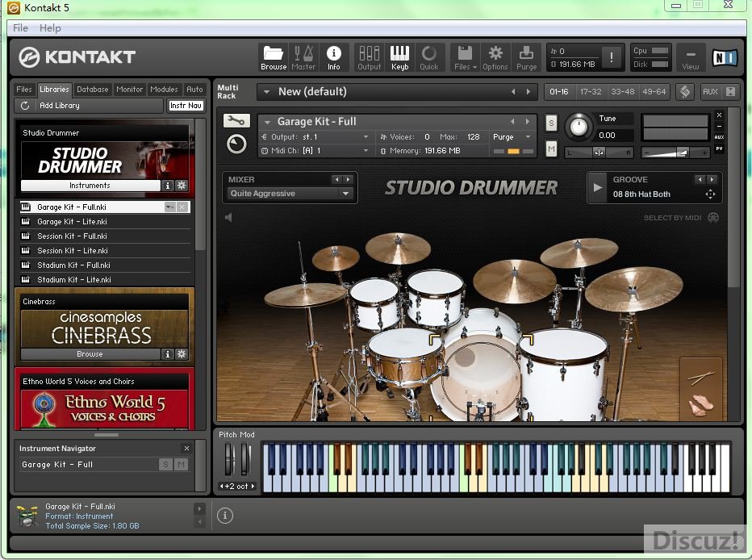Refresh the library list
The height and width of the screenshot is (560, 752).
(25, 106)
